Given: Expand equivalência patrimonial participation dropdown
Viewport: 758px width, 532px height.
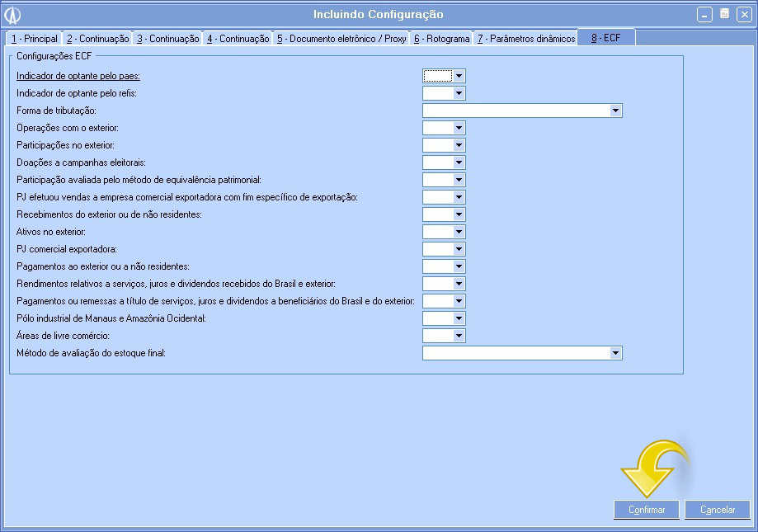Looking at the screenshot, I should [459, 180].
